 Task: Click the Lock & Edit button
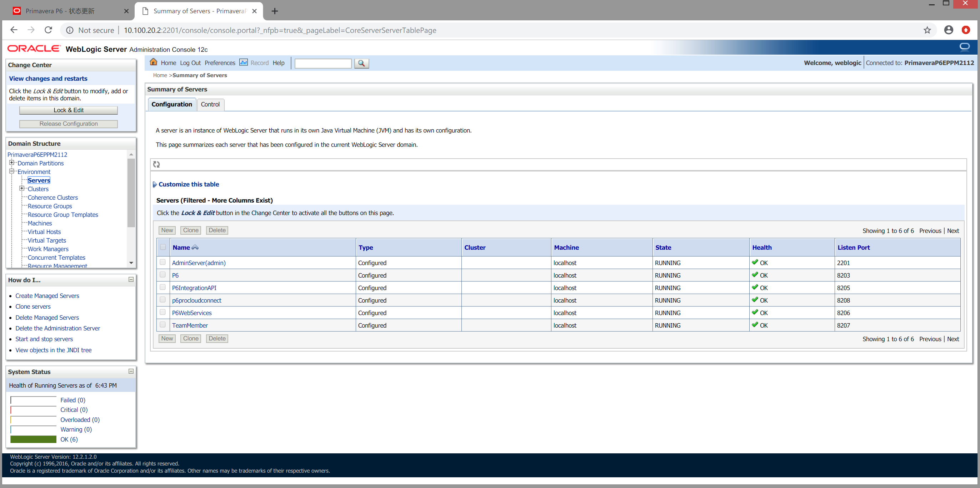[69, 110]
